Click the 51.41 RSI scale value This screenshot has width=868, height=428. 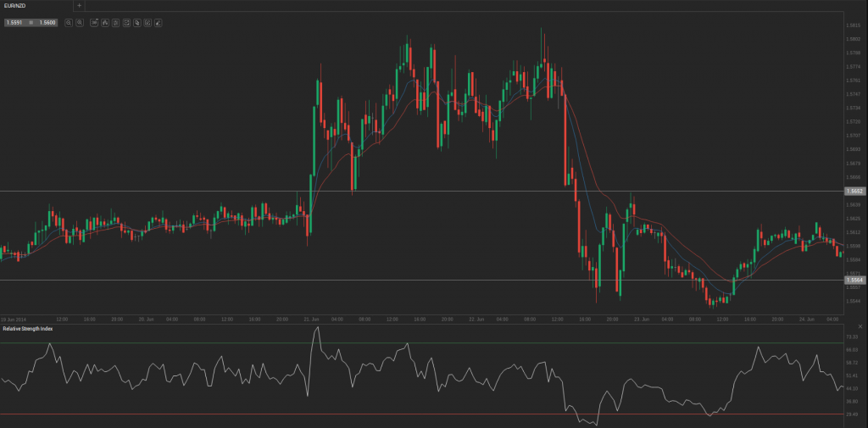[853, 375]
